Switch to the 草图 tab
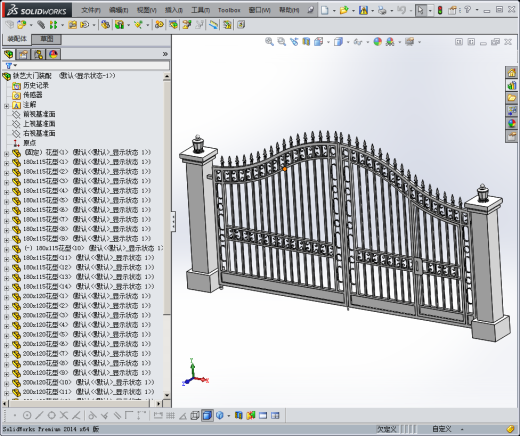Screen dimensions: 520x436 pyautogui.click(x=47, y=39)
